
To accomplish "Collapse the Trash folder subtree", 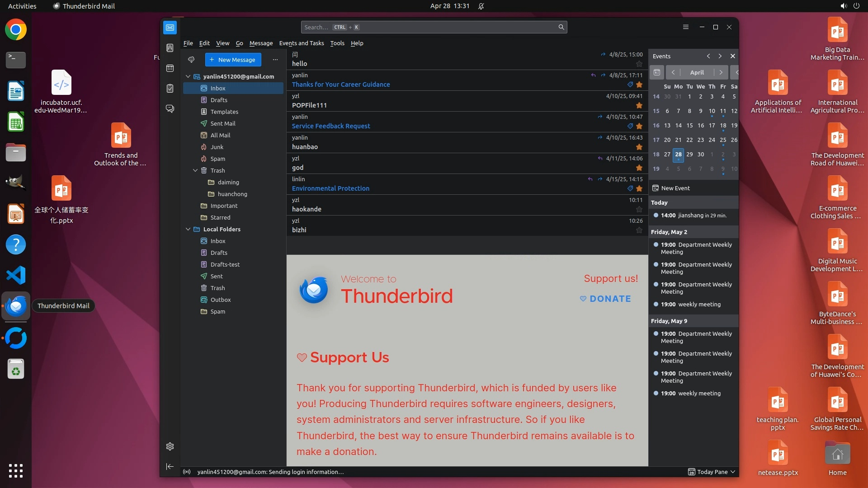I will coord(195,170).
